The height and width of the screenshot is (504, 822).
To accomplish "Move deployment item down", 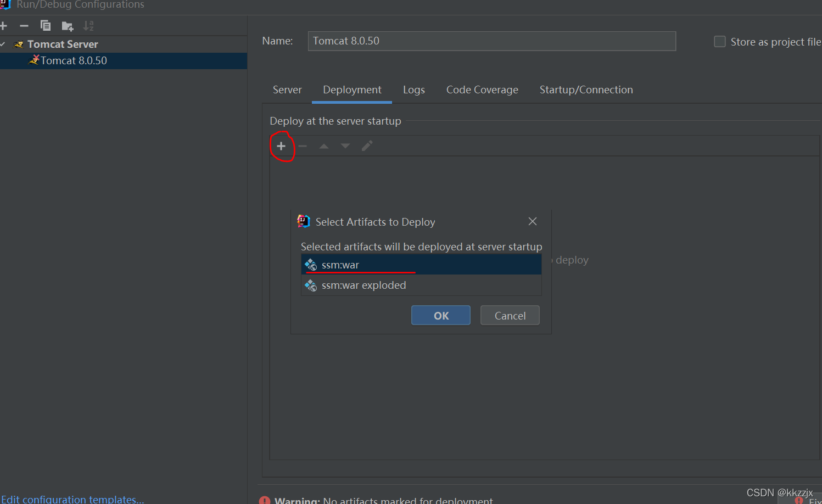I will pyautogui.click(x=345, y=146).
